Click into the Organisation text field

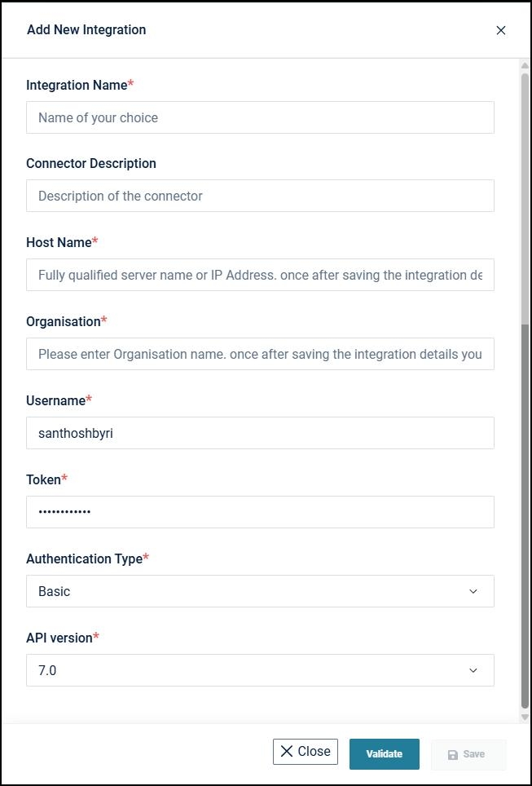(x=260, y=354)
